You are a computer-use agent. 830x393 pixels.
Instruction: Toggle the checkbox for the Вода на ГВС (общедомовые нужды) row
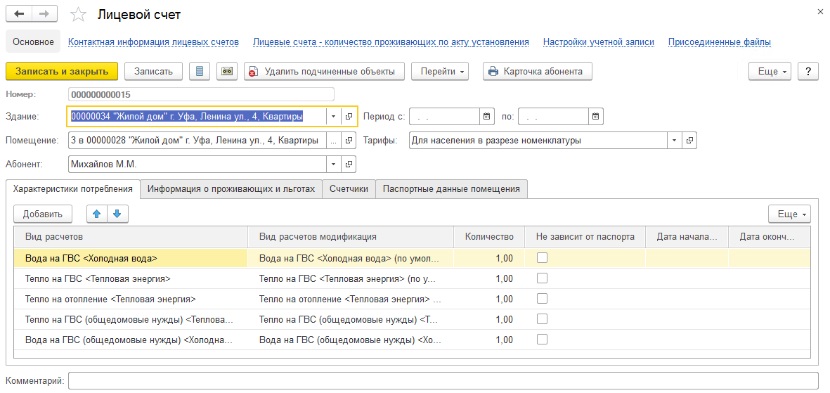pos(542,340)
